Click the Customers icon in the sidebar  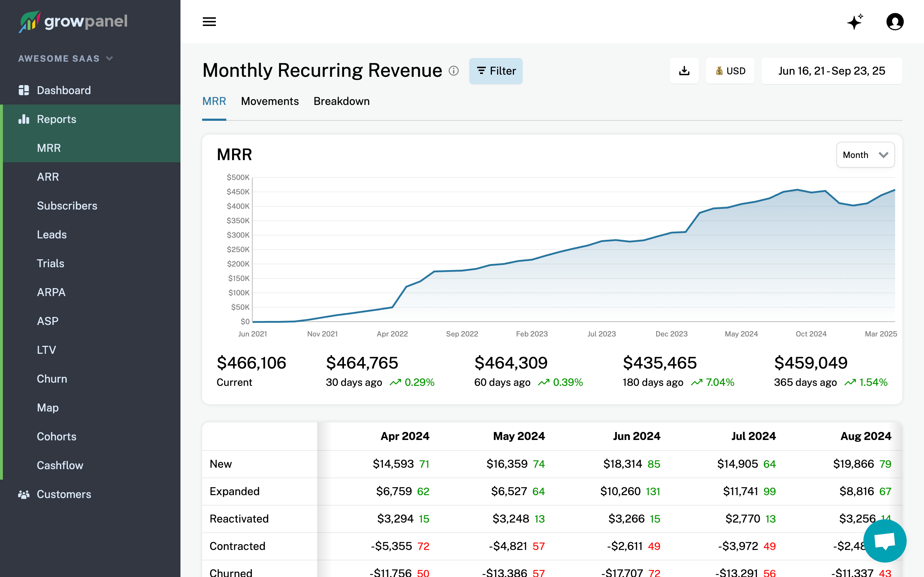click(24, 494)
